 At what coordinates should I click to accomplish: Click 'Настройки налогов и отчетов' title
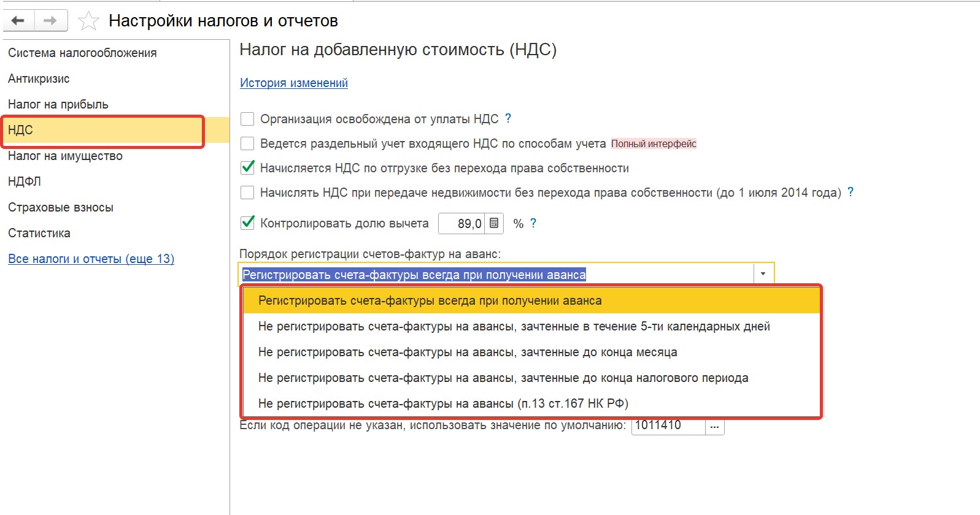pos(223,21)
